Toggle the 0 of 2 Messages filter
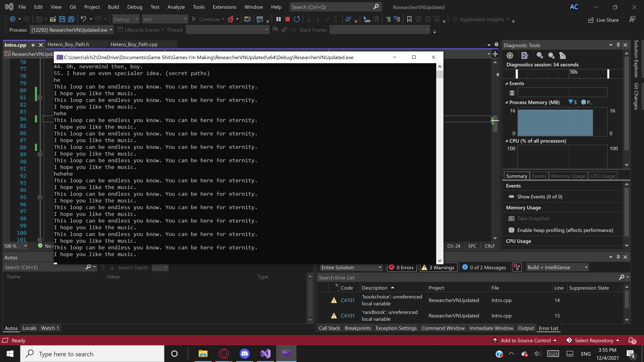The image size is (644, 362). point(484,267)
